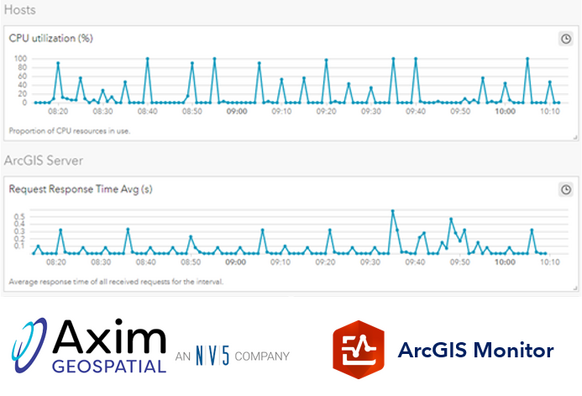Click the NV5 company logo
This screenshot has height=396, width=582.
click(x=213, y=355)
